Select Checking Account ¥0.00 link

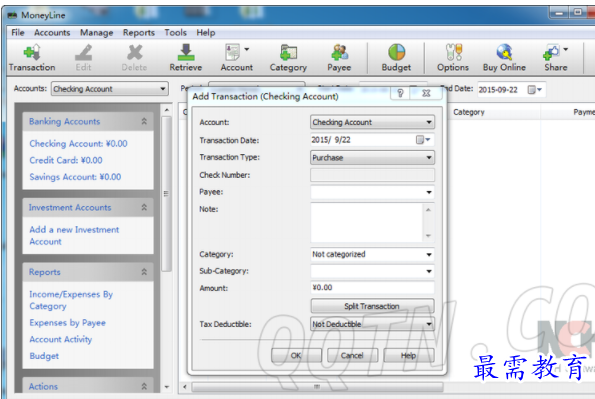pyautogui.click(x=79, y=144)
